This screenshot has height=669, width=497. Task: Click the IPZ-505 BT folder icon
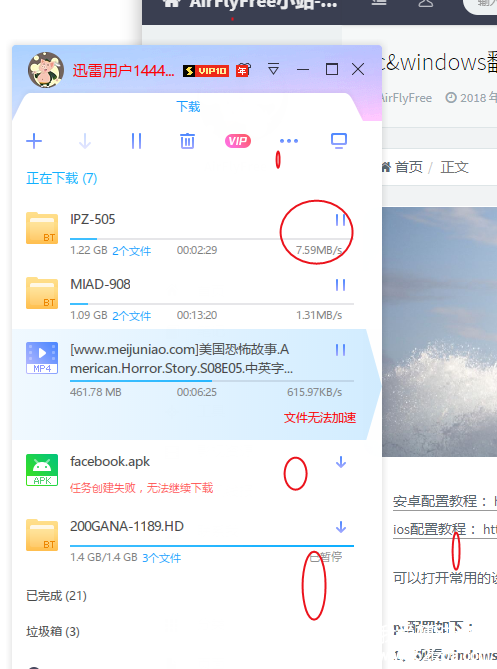tap(42, 228)
